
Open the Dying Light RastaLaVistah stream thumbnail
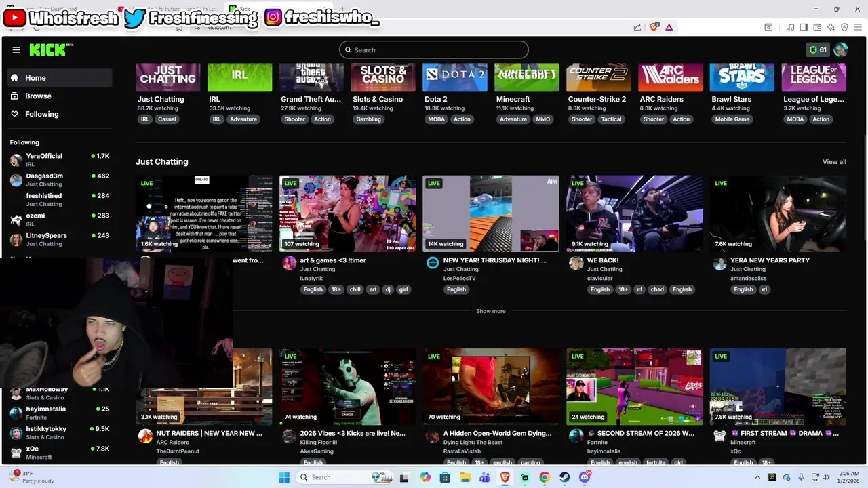coord(491,387)
